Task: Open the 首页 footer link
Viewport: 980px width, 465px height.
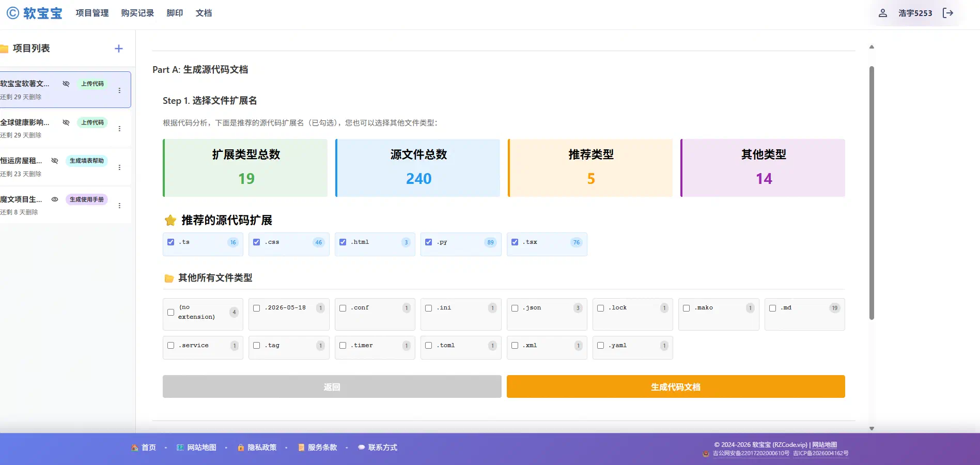Action: pyautogui.click(x=144, y=447)
